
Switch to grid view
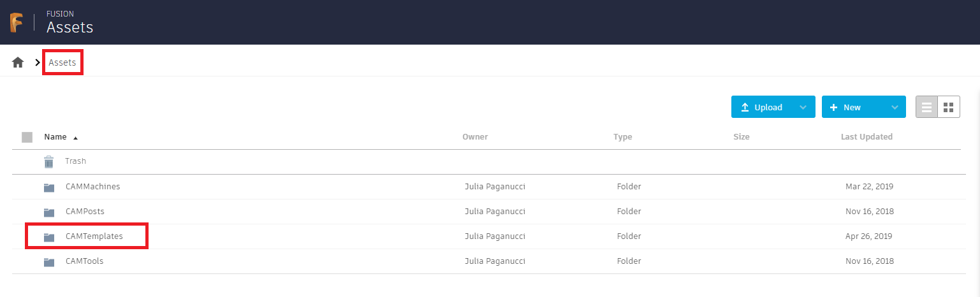coord(948,107)
